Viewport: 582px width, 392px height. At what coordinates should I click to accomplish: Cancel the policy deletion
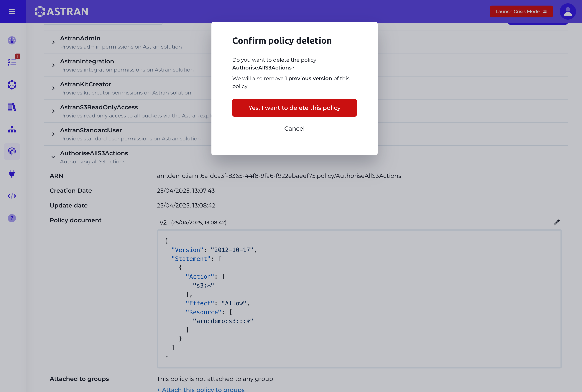point(294,129)
